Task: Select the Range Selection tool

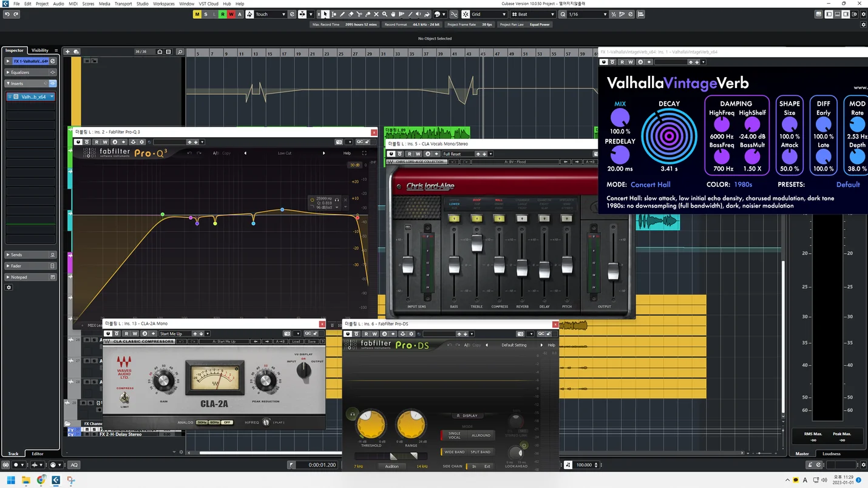Action: coord(334,14)
